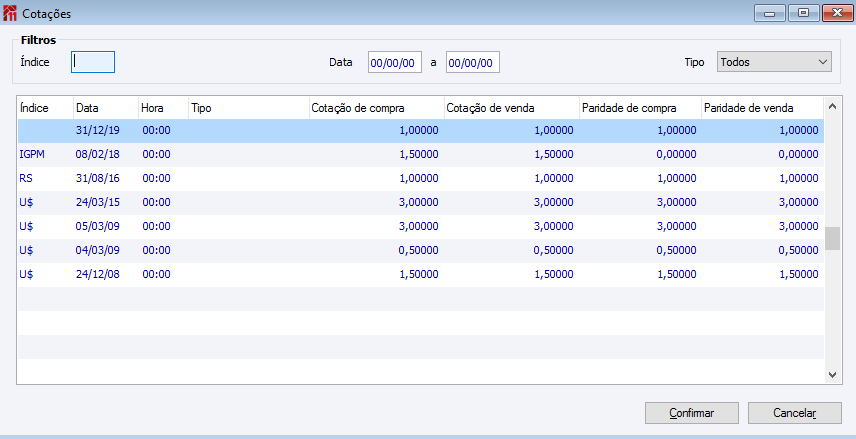Screen dimensions: 856x439
Task: Select the U$ row dated 05/03/09
Action: point(420,227)
